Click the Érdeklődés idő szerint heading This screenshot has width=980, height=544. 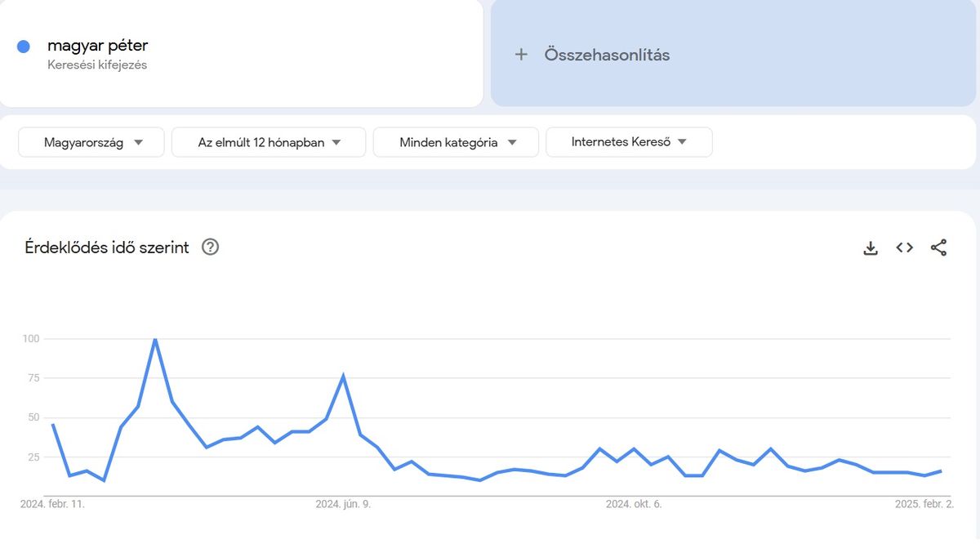107,247
